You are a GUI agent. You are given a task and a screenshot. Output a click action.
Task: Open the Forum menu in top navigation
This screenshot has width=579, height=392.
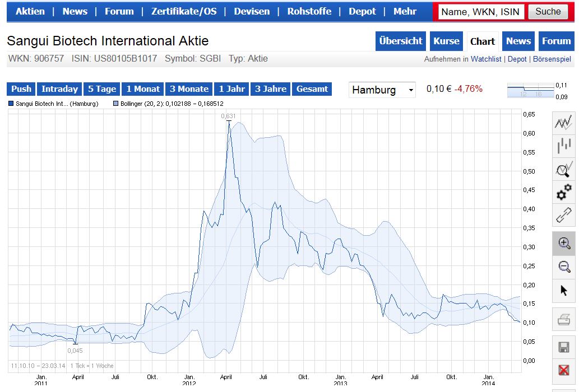[119, 11]
